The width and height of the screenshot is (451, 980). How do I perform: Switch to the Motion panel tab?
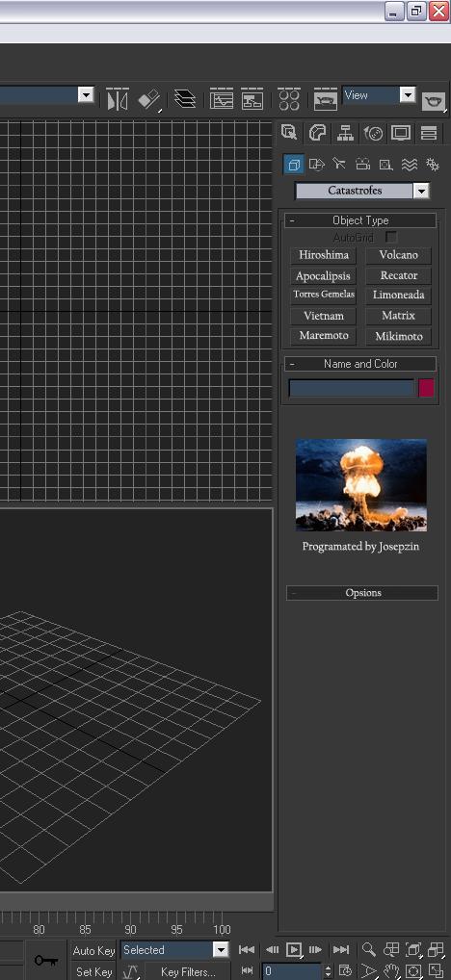coord(374,133)
